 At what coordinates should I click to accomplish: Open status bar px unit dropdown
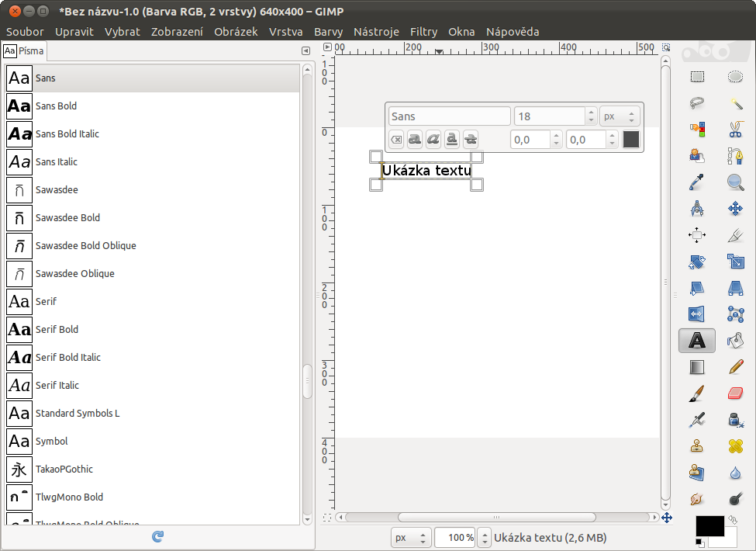pyautogui.click(x=411, y=538)
